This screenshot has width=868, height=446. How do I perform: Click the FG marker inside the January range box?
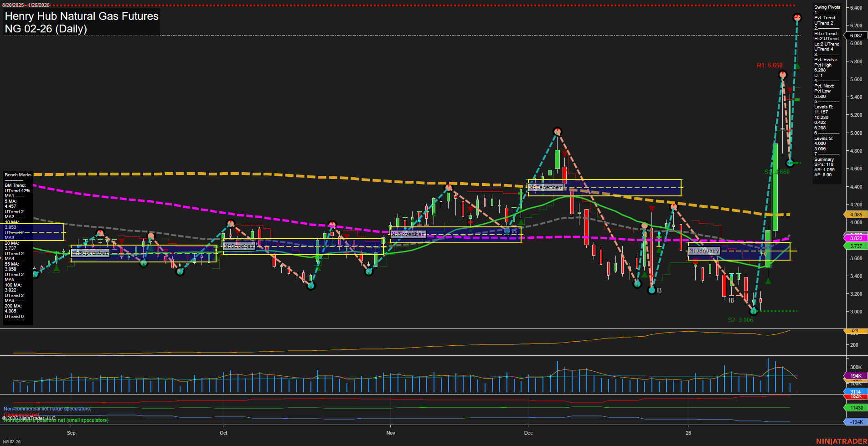pyautogui.click(x=764, y=253)
